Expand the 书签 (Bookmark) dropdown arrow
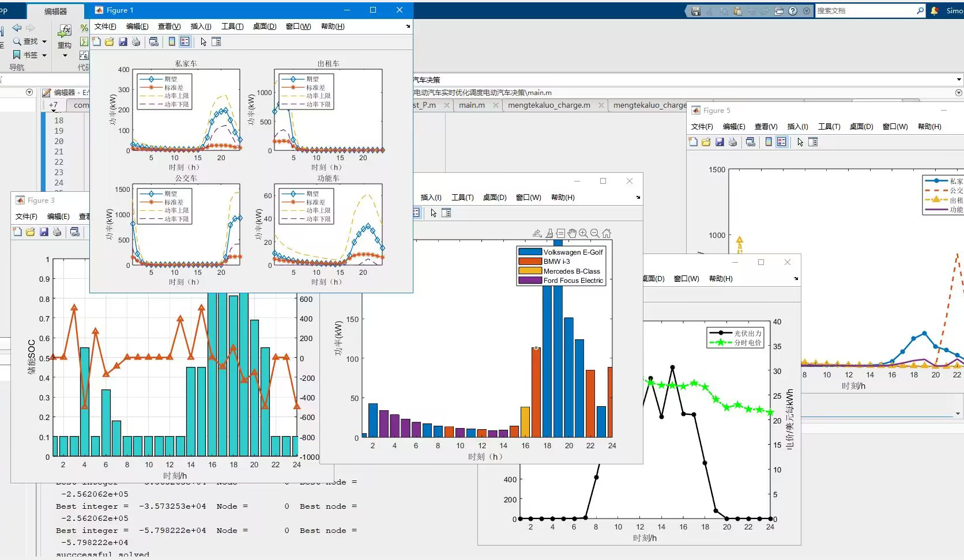The height and width of the screenshot is (560, 964). [44, 55]
